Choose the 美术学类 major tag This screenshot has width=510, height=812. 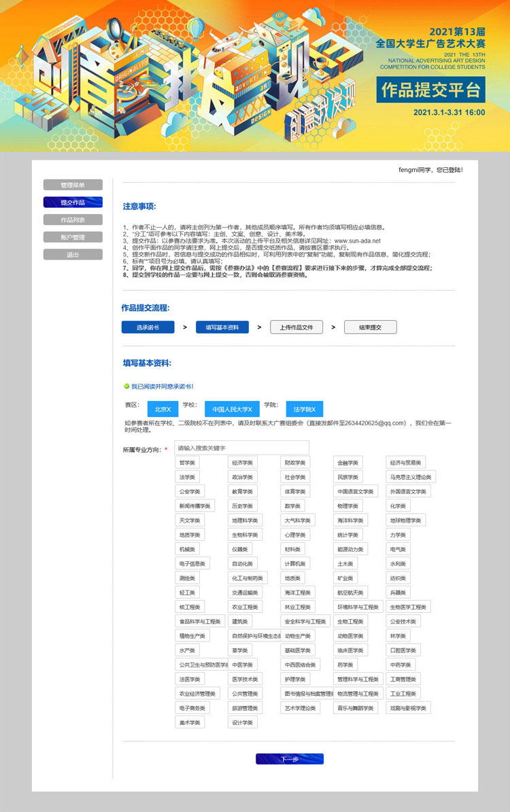(190, 724)
